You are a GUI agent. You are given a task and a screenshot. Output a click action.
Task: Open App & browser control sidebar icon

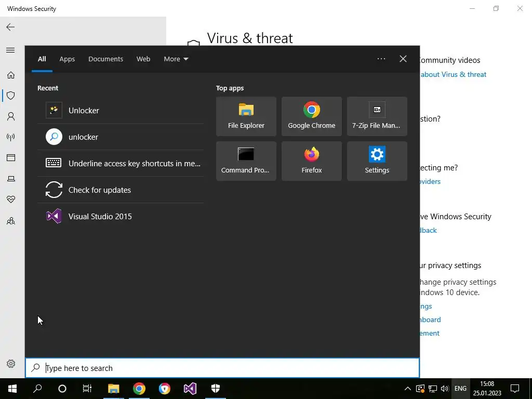(x=11, y=158)
